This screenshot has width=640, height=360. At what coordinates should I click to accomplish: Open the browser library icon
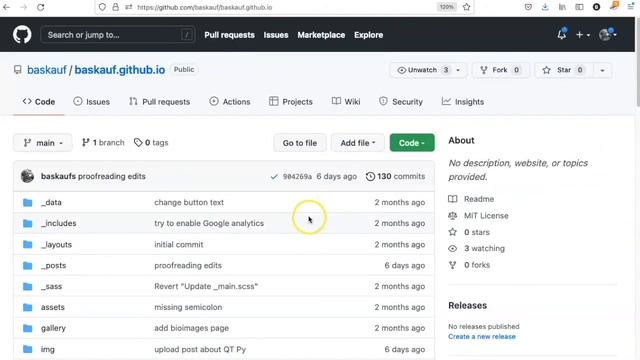coord(562,7)
